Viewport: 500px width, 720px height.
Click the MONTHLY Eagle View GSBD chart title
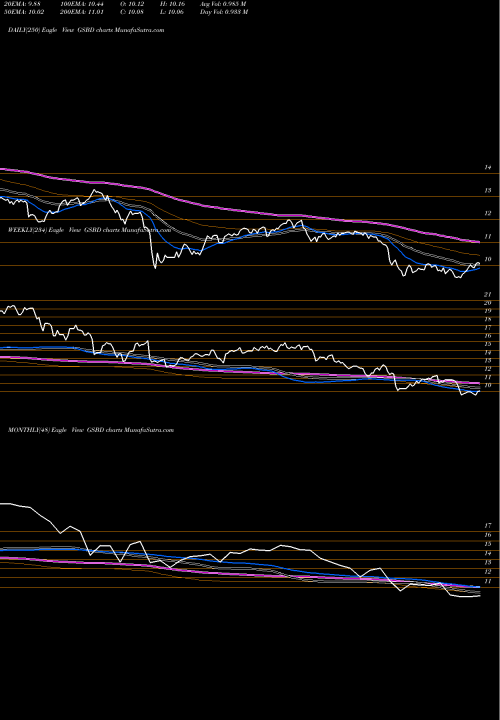click(x=91, y=430)
